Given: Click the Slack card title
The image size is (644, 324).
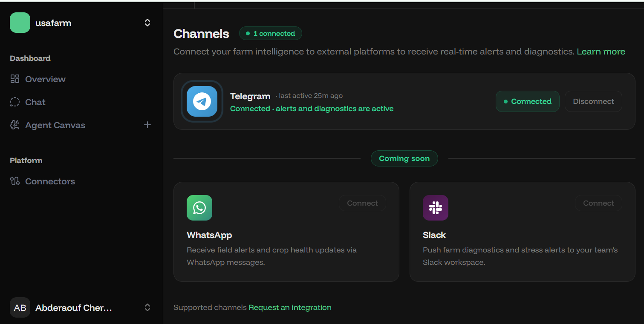Looking at the screenshot, I should click(x=434, y=235).
